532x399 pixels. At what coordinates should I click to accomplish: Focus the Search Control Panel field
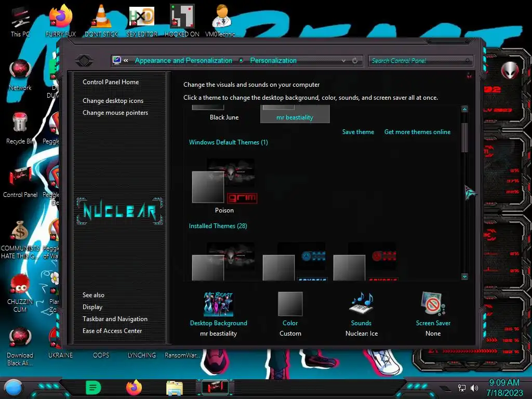pos(420,61)
